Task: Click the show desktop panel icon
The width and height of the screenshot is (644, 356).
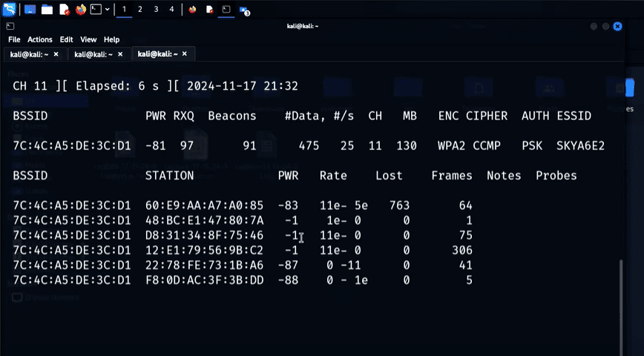Action: (30, 10)
